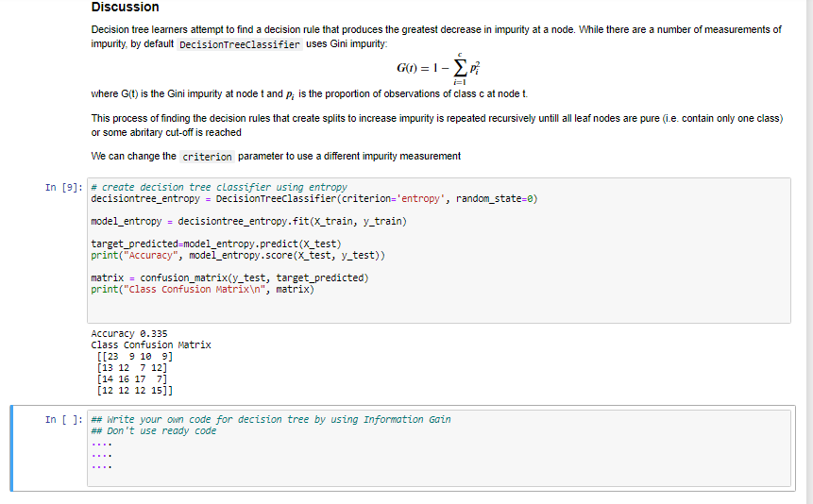Click the target_predicted predict line

pyautogui.click(x=216, y=244)
